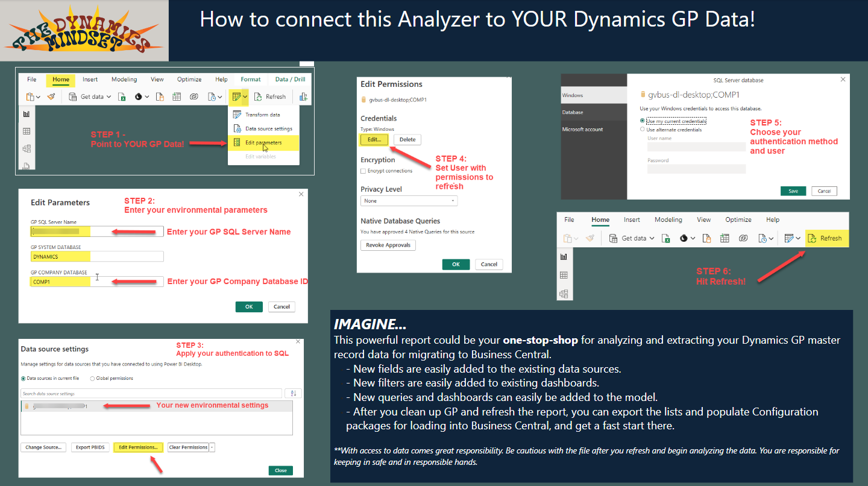Select Global permissions radio option
The image size is (868, 486).
(92, 378)
